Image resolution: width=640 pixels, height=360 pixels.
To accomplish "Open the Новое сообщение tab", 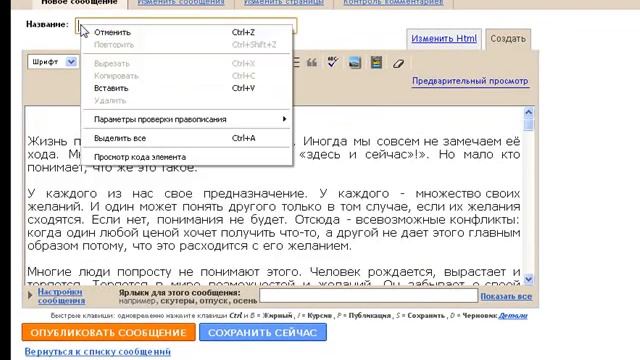I will 79,3.
